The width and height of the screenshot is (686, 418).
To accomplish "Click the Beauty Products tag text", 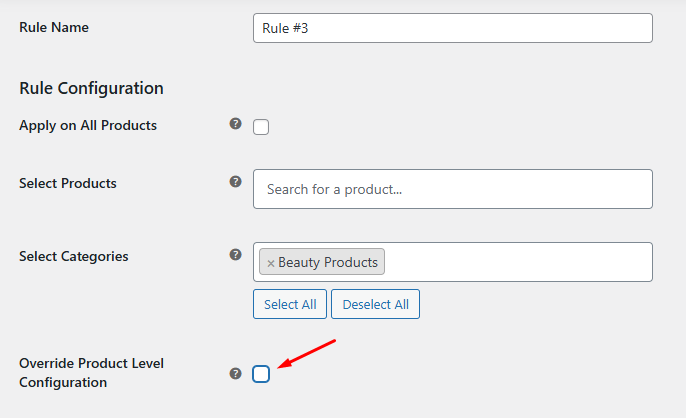I will point(328,262).
